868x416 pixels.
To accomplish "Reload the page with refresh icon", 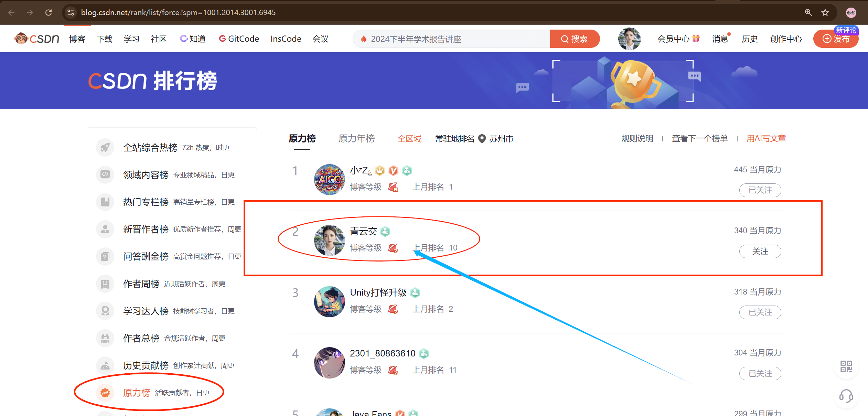I will click(49, 13).
